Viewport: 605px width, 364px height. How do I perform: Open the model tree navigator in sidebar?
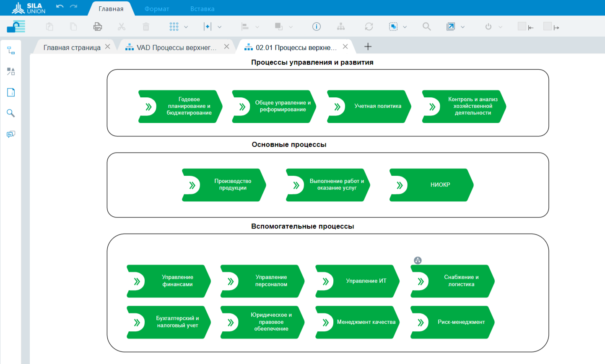[x=11, y=51]
